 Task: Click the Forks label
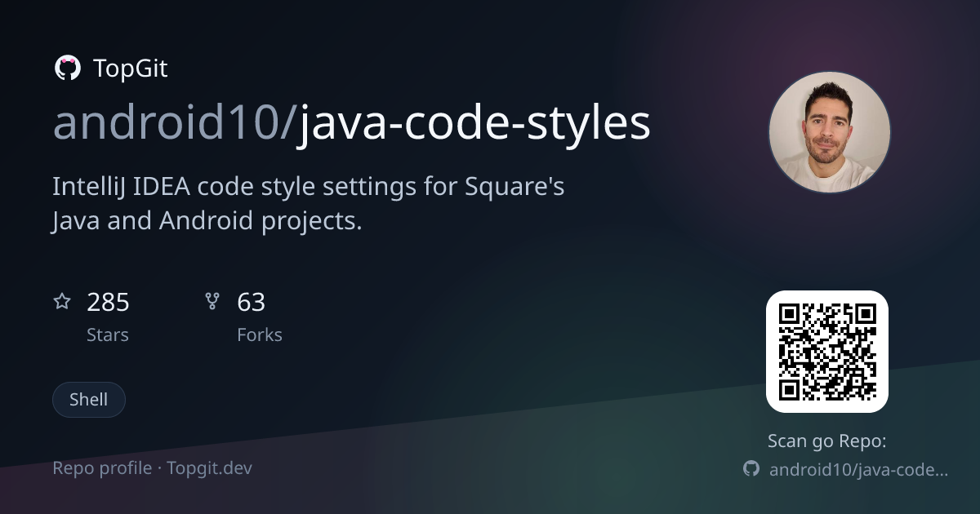(260, 335)
